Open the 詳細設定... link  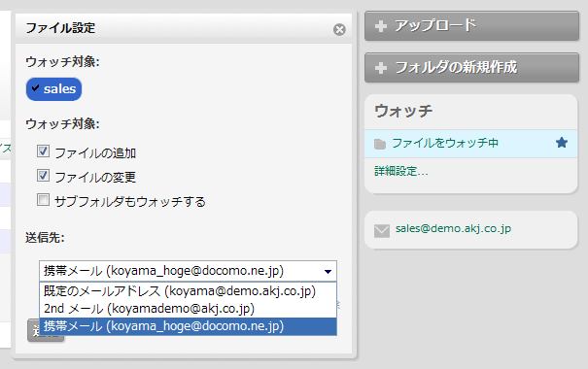[401, 172]
